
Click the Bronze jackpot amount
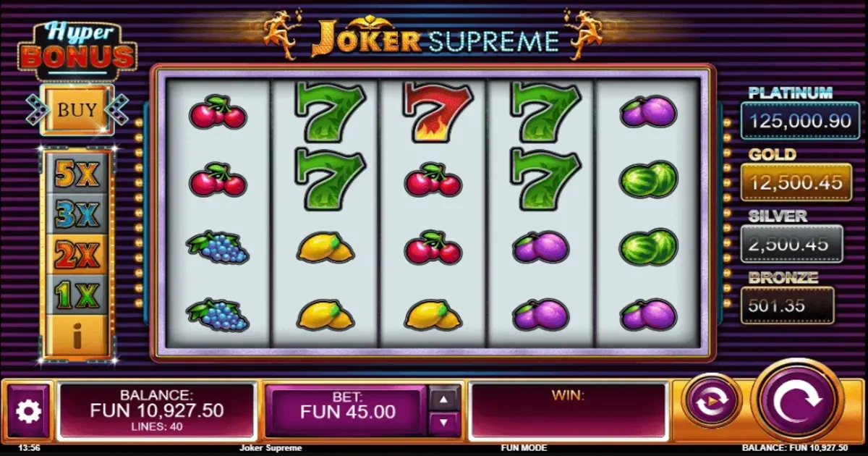point(787,305)
